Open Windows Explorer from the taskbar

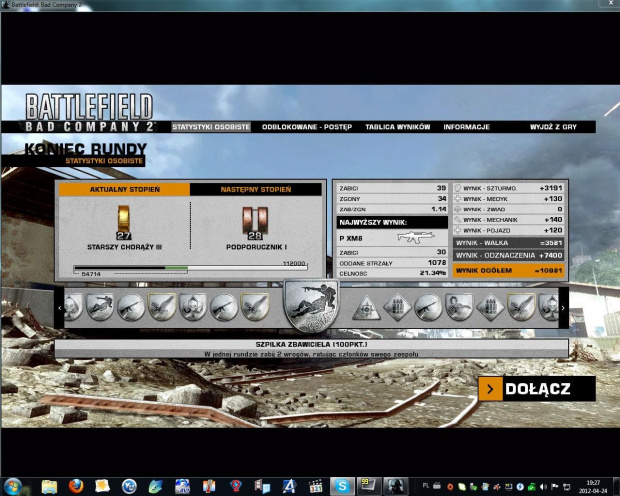click(x=49, y=487)
